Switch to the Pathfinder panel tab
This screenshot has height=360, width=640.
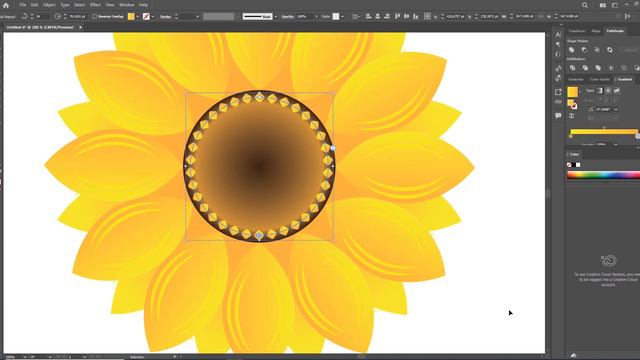(615, 31)
